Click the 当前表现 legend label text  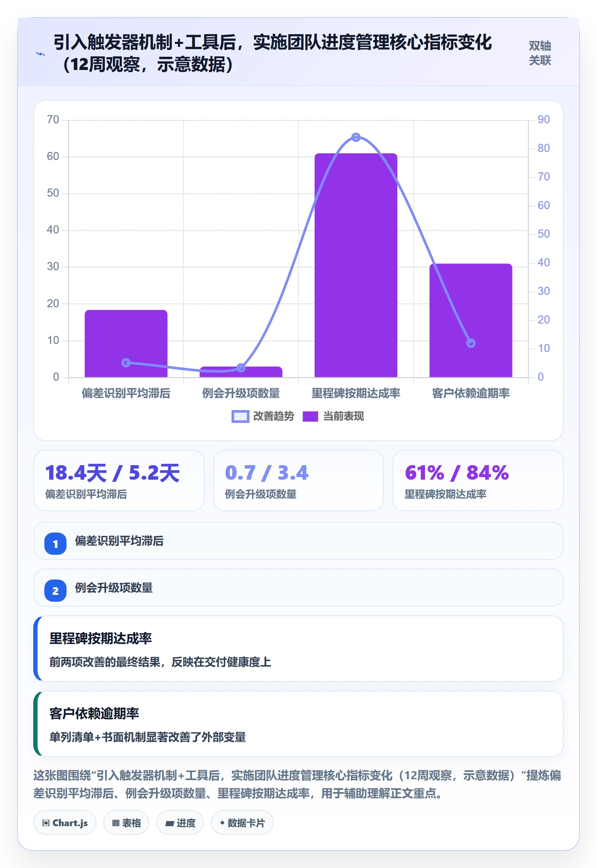pos(343,417)
